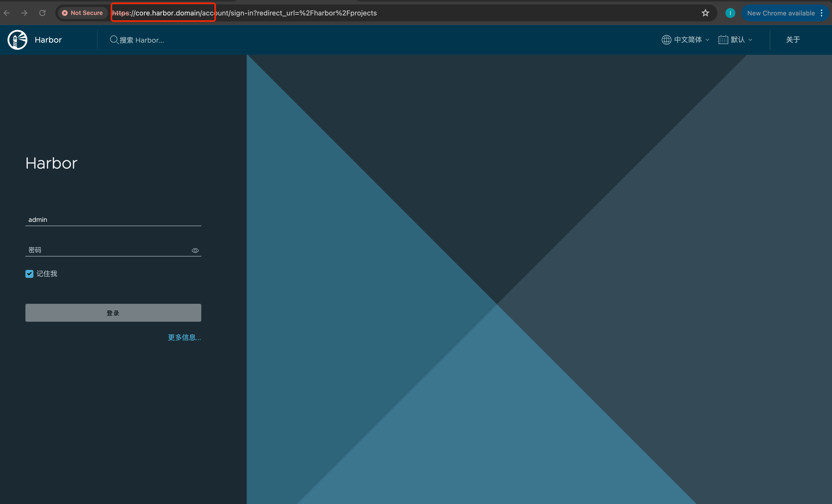832x504 pixels.
Task: Click the 登录 login button
Action: 113,313
